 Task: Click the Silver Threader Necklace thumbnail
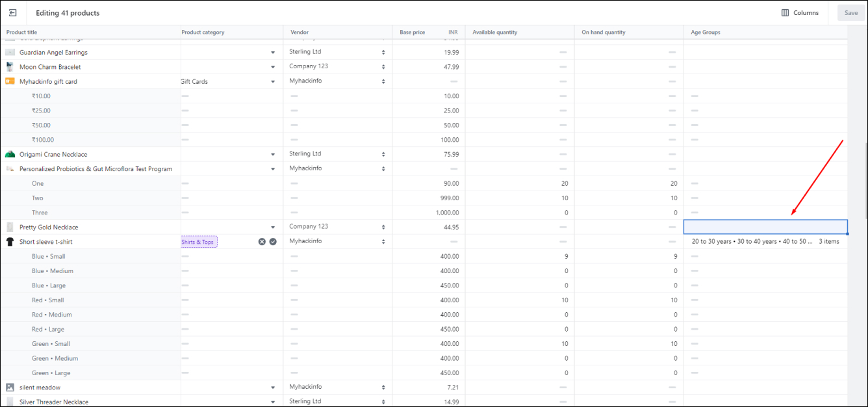coord(10,402)
